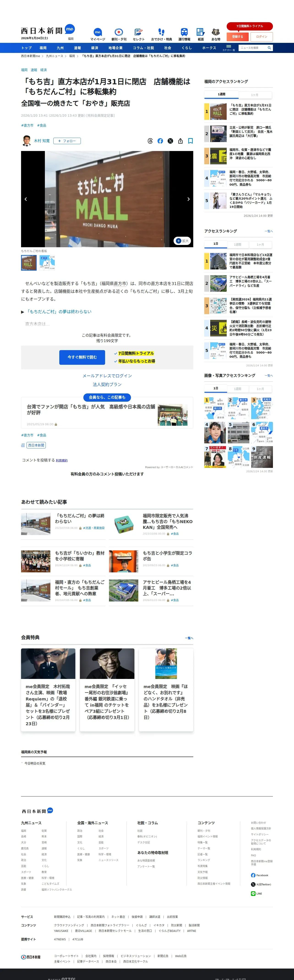294x980 pixels.
Task: Share the article on Facebook
Action: 160,141
